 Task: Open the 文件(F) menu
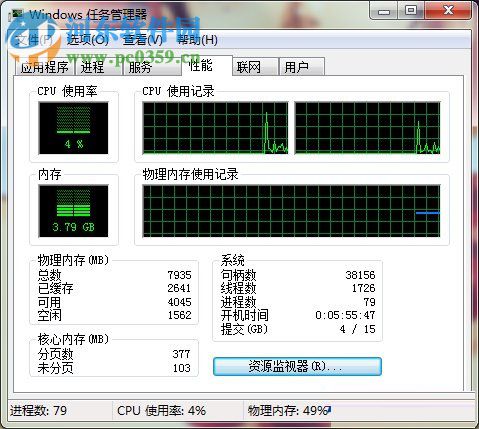tap(34, 40)
